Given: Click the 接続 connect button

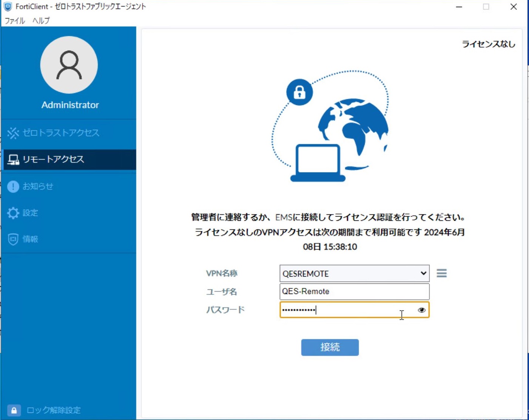Looking at the screenshot, I should point(330,347).
